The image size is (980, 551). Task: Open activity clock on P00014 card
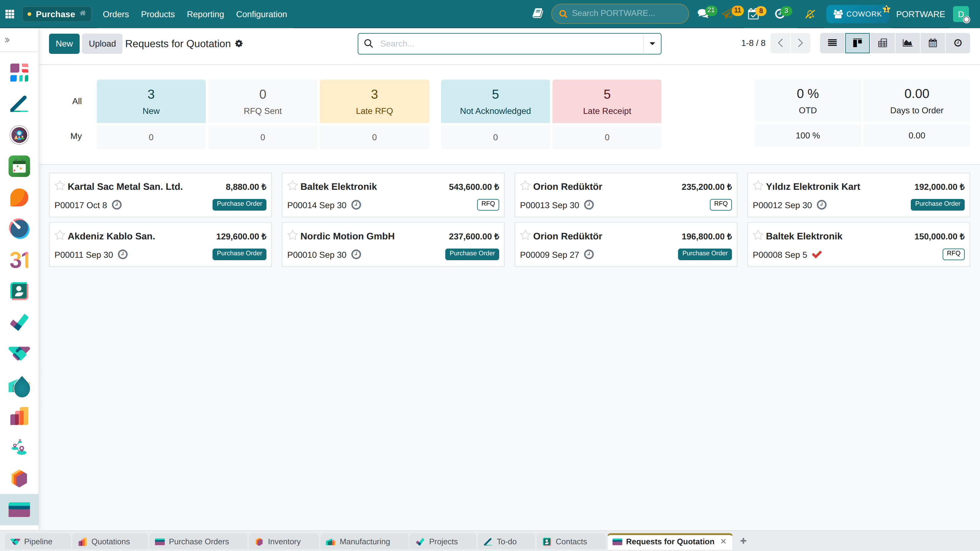(356, 205)
